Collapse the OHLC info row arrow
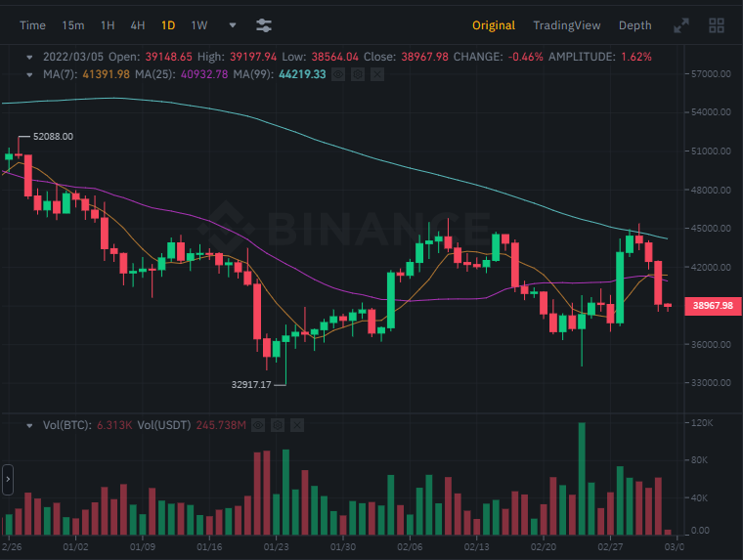Image resolution: width=743 pixels, height=560 pixels. [x=29, y=58]
